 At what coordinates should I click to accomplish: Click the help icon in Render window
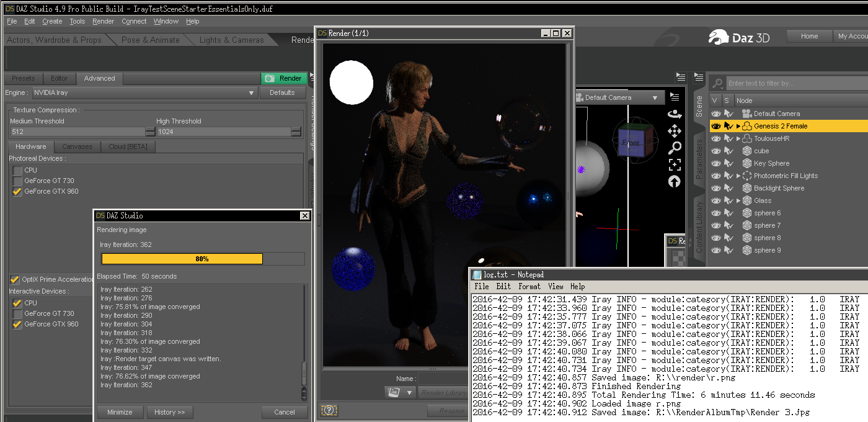[x=329, y=410]
